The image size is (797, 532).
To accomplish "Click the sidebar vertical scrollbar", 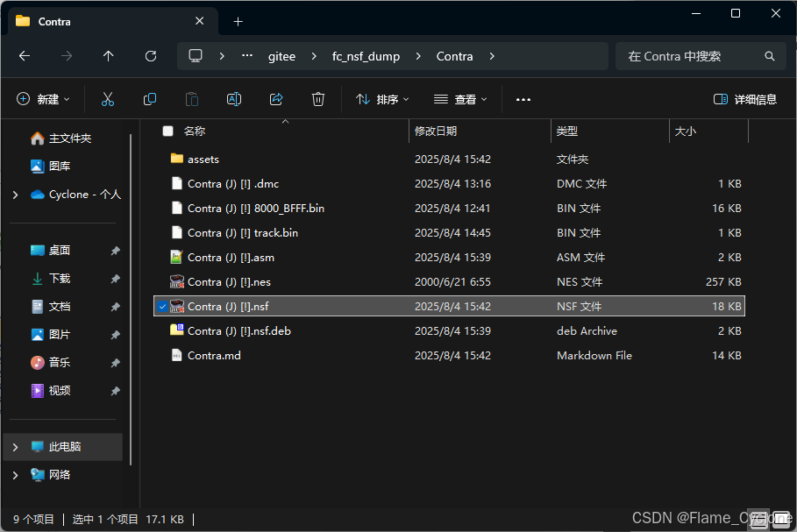I will pyautogui.click(x=131, y=300).
